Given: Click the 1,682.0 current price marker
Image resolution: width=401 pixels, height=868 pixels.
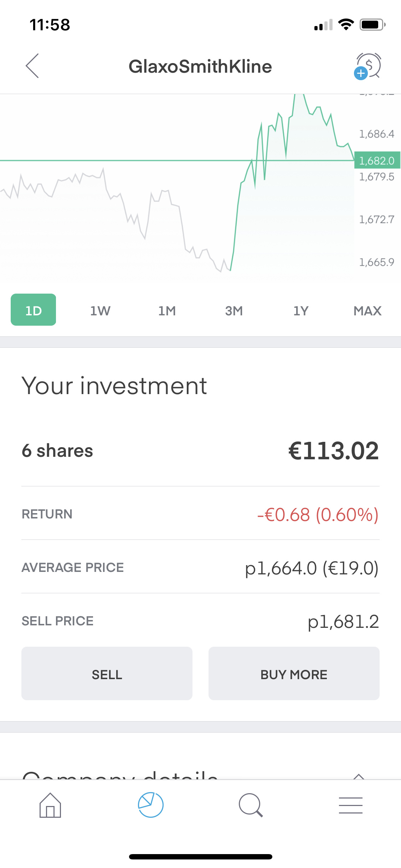Looking at the screenshot, I should coord(377,161).
